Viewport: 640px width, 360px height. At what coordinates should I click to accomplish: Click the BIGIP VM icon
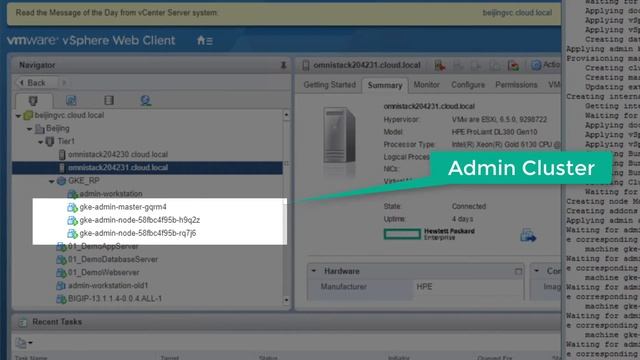(x=61, y=299)
